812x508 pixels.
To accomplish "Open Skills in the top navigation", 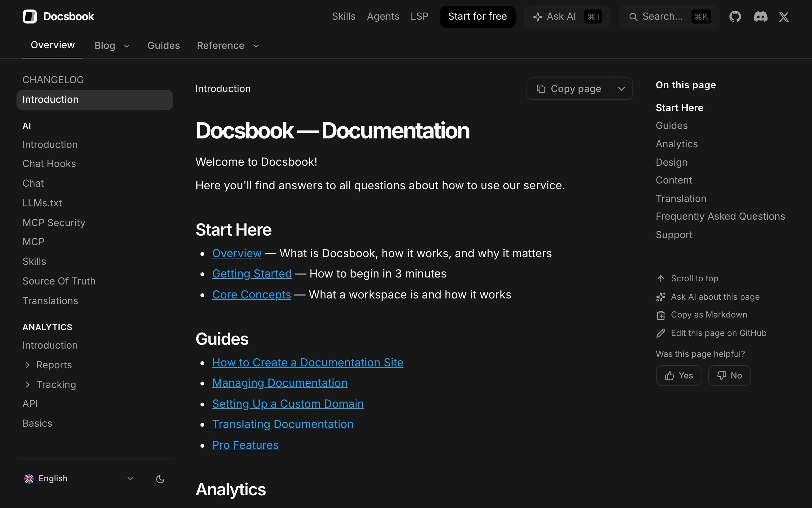I will (344, 17).
